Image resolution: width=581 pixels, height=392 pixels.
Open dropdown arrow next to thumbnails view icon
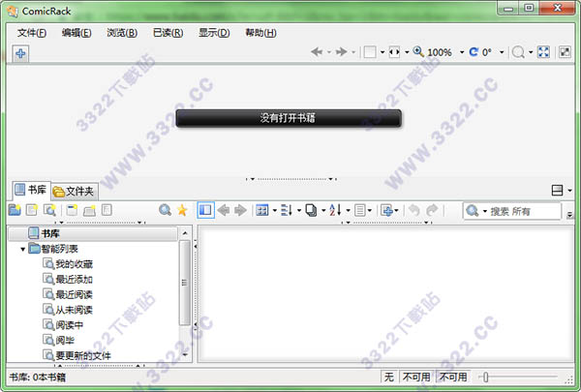point(275,210)
